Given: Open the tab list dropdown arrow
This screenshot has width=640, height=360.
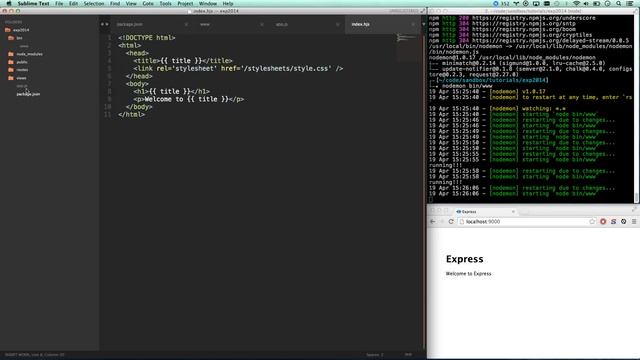Looking at the screenshot, I should pyautogui.click(x=423, y=24).
